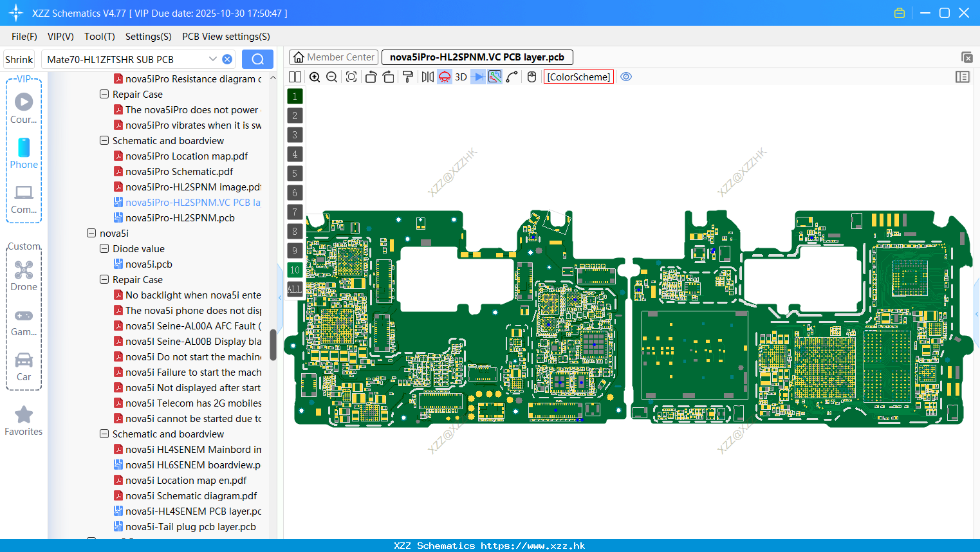Image resolution: width=980 pixels, height=552 pixels.
Task: Collapse the Diode value folder
Action: [x=104, y=249]
